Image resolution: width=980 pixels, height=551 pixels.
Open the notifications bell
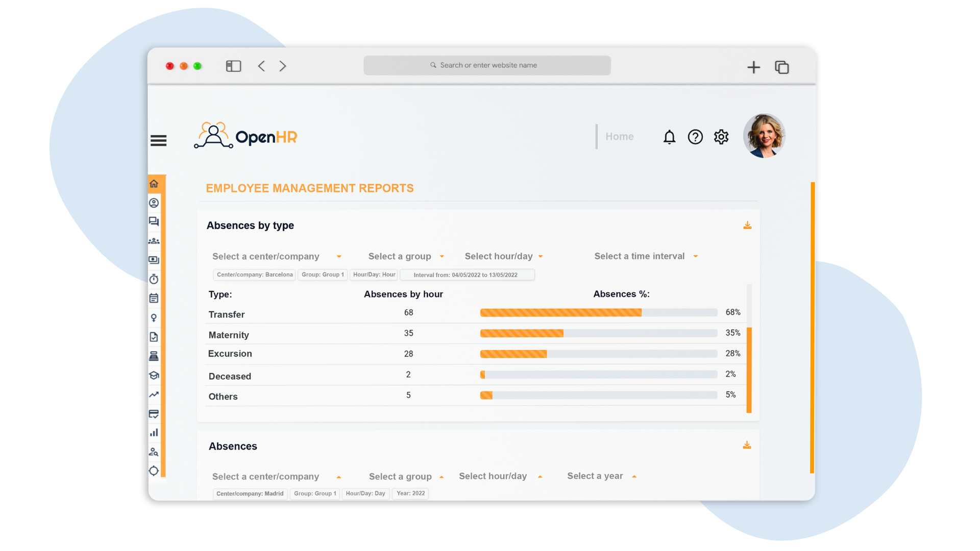[669, 137]
